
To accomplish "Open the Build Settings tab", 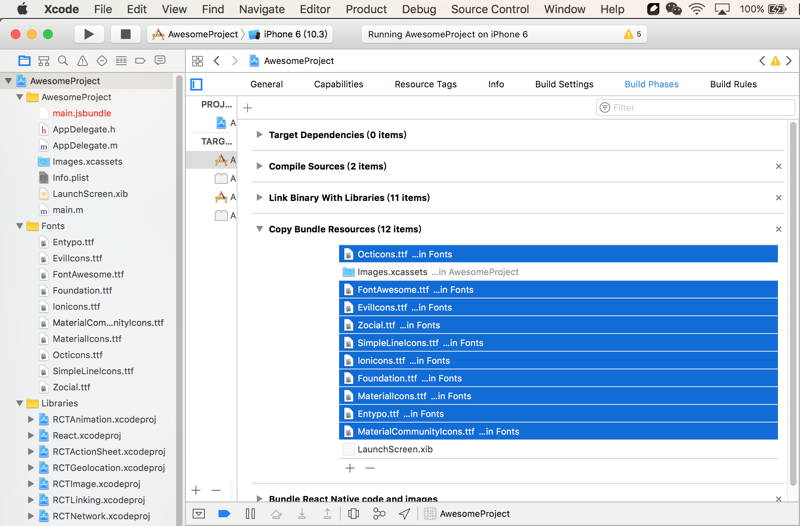I will pos(564,84).
